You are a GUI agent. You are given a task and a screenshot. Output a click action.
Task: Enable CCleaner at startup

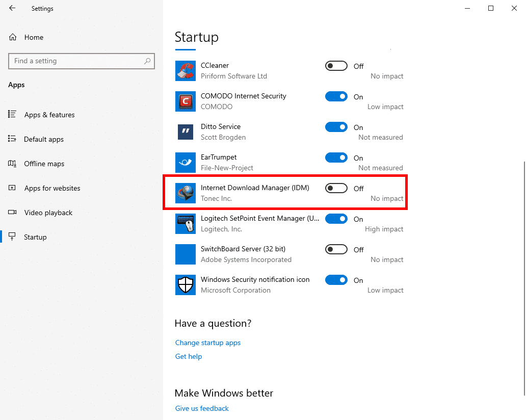(x=336, y=66)
